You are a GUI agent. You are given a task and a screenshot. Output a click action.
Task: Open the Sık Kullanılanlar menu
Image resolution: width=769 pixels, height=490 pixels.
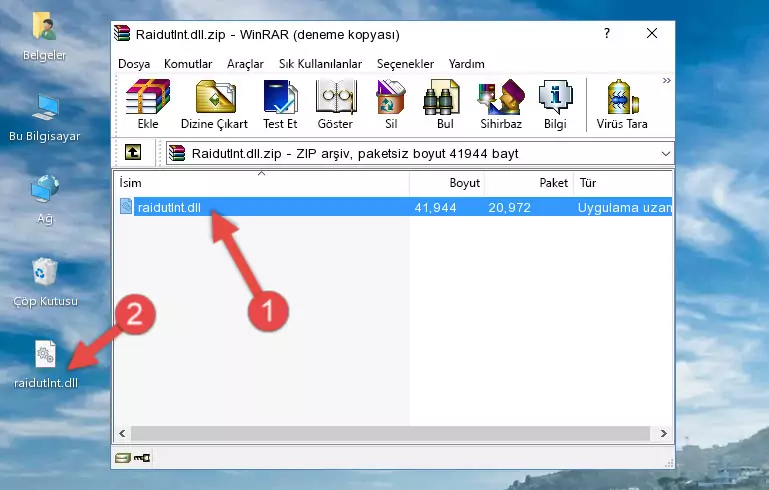[x=320, y=64]
